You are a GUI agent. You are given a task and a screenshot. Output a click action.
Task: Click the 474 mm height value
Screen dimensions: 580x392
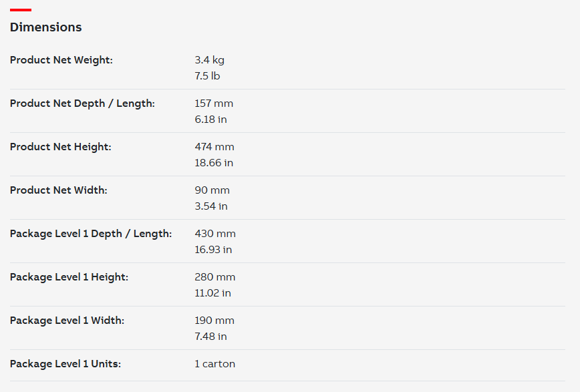coord(214,147)
